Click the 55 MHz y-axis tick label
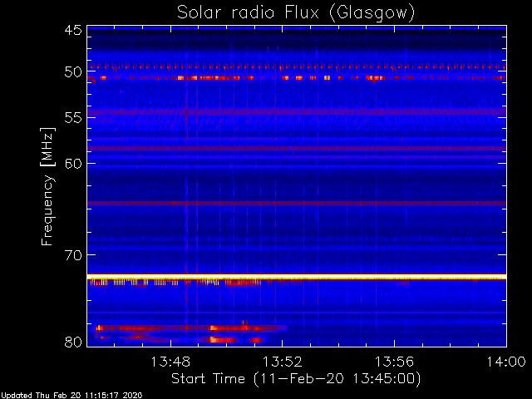This screenshot has height=399, width=532. (73, 118)
